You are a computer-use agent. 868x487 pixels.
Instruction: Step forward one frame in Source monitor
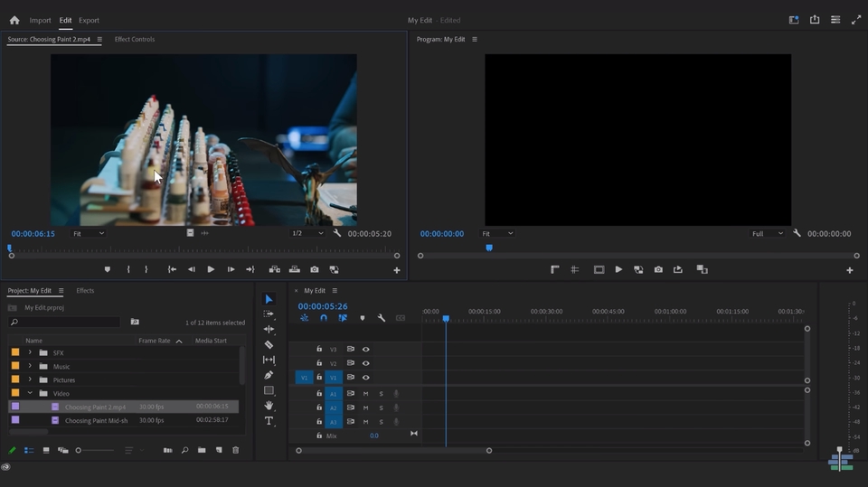click(231, 269)
